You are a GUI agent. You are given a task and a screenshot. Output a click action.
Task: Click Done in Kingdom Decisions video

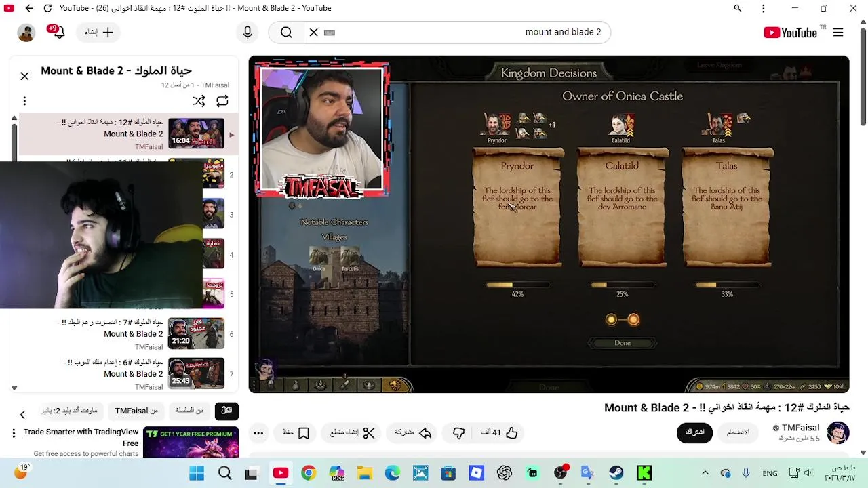tap(623, 343)
